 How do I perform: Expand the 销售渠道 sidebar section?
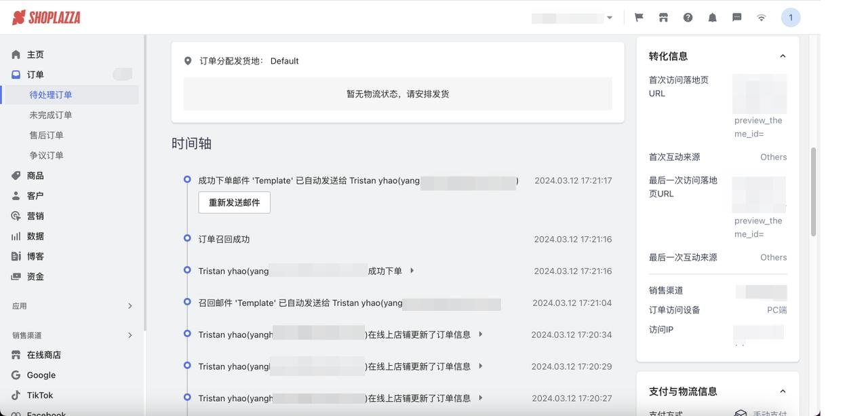(130, 335)
